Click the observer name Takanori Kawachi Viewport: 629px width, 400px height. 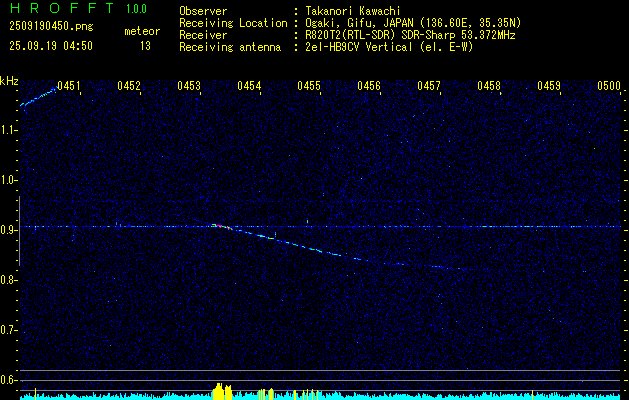point(354,10)
